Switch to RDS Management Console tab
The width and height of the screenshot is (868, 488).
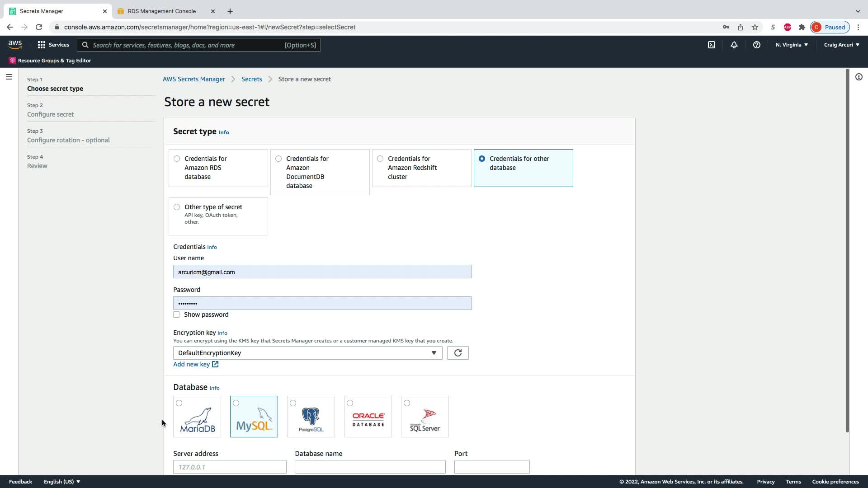click(x=162, y=11)
